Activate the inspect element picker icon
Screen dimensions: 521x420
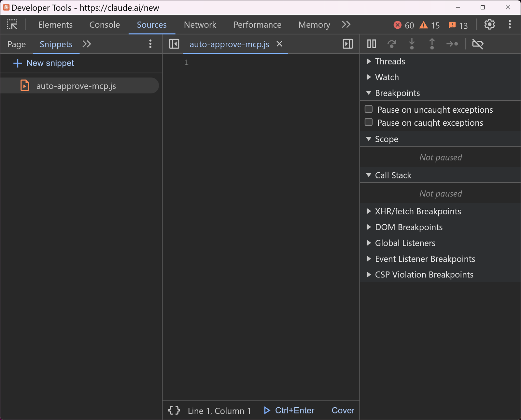(12, 24)
